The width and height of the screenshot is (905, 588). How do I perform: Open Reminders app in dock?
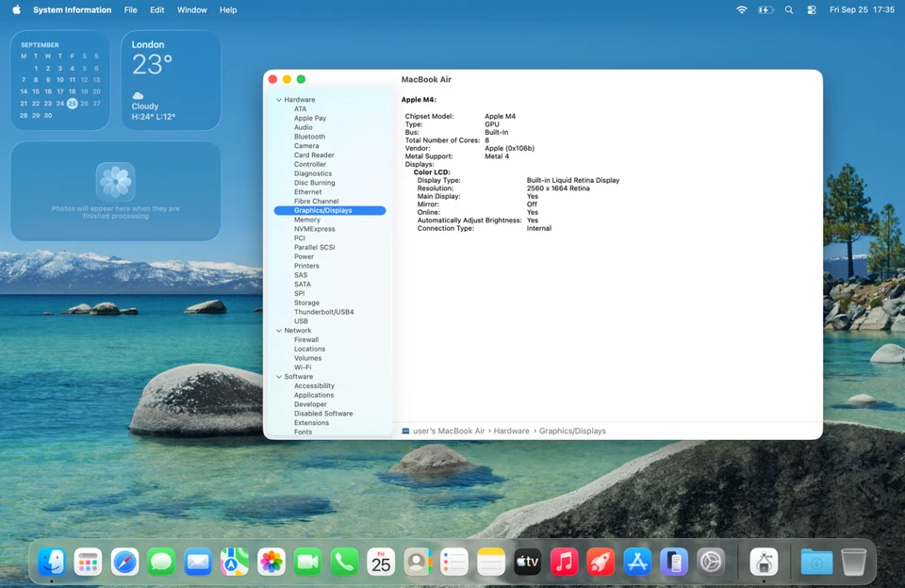point(454,562)
